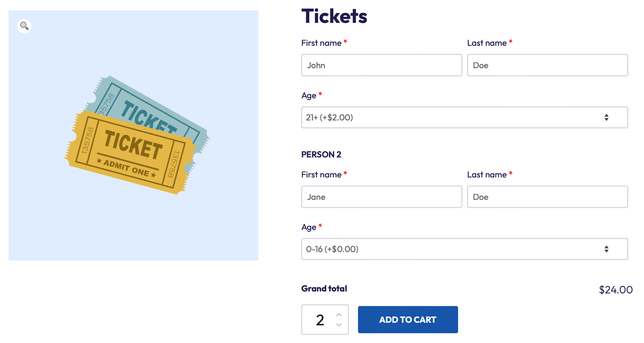Focus the First name field containing John

(x=382, y=65)
